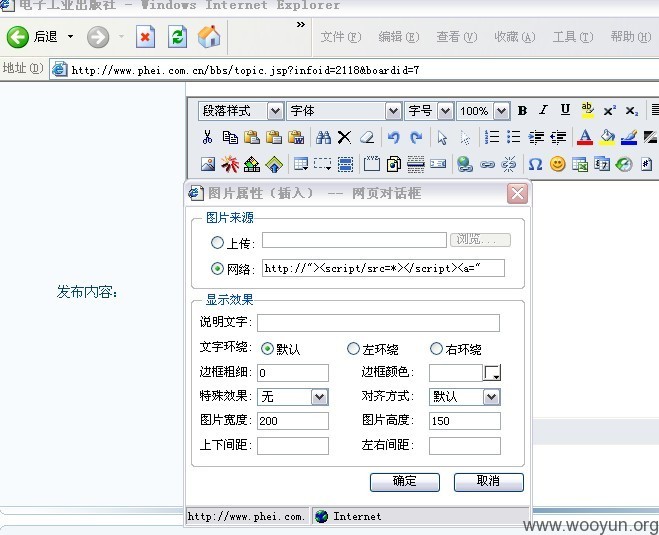Screen dimensions: 659x535
Task: Open 查看(V) menu
Action: 456,37
